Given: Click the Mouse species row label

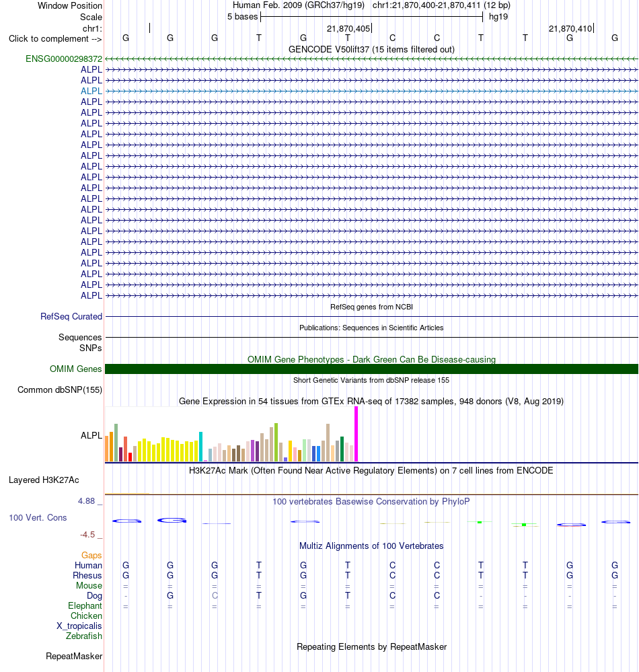Looking at the screenshot, I should point(89,585).
